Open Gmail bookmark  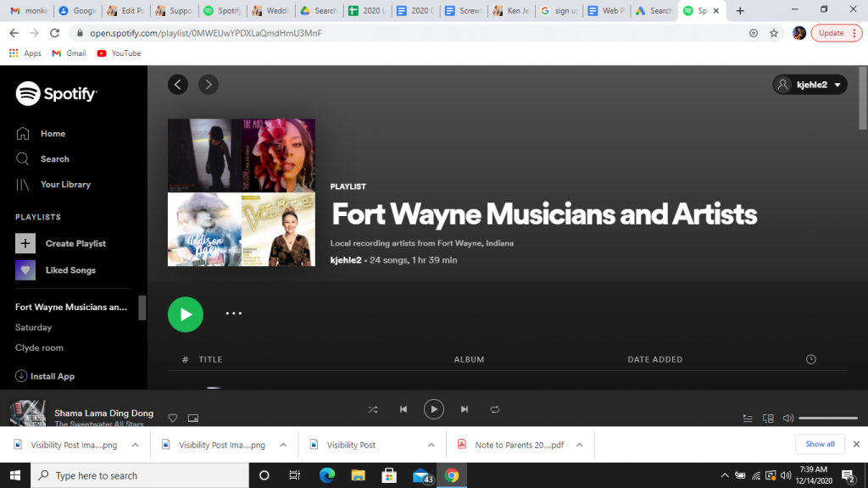70,53
